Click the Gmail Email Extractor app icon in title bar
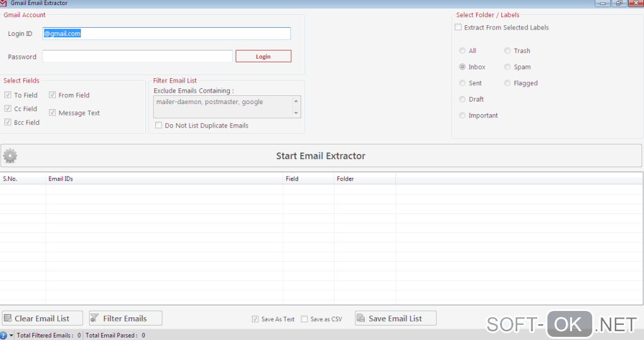 pos(3,3)
